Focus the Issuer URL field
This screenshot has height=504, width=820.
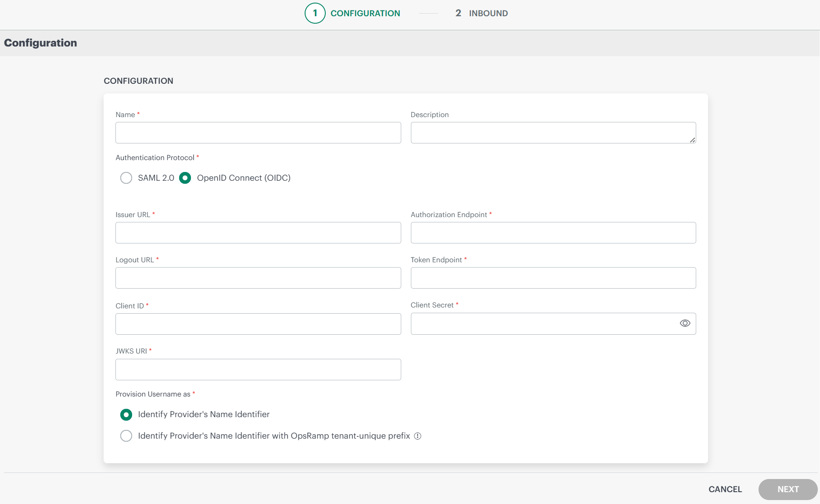tap(258, 232)
